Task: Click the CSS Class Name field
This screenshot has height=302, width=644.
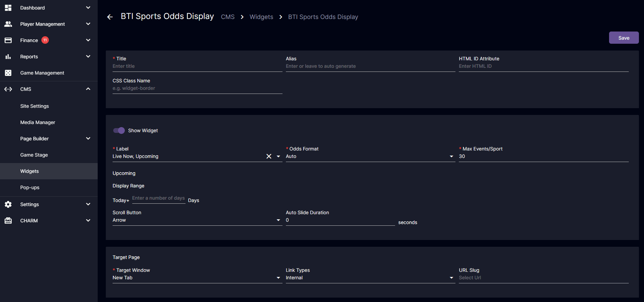Action: click(x=197, y=88)
